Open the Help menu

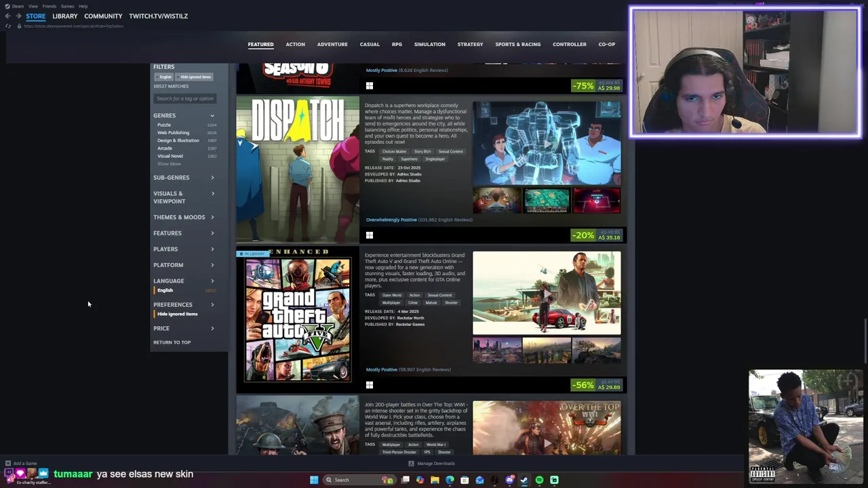[x=83, y=6]
